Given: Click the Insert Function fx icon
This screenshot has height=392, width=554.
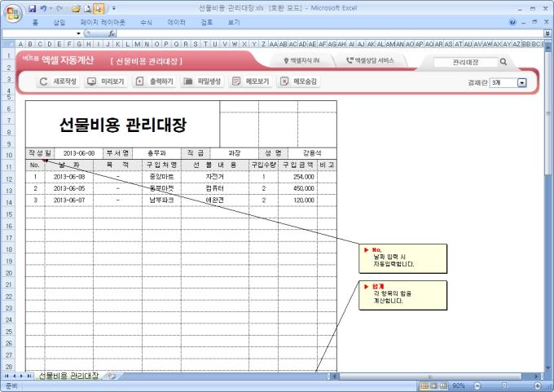Looking at the screenshot, I should [112, 33].
